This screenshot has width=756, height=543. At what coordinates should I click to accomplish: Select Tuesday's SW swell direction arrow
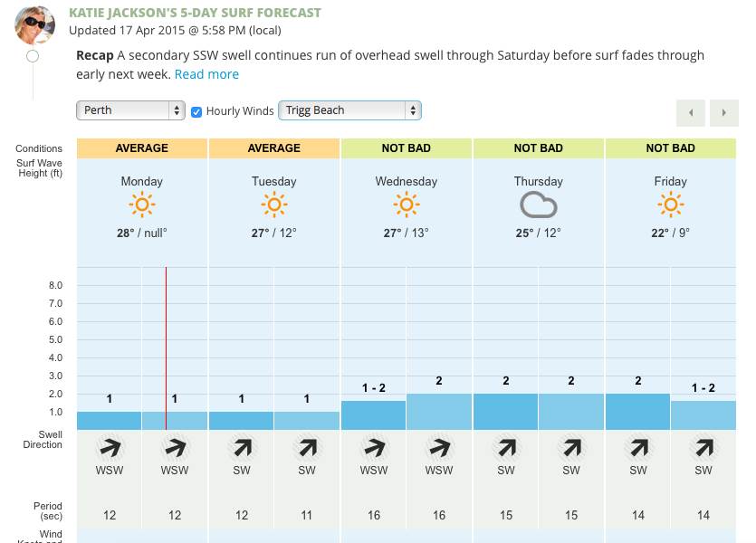(242, 446)
